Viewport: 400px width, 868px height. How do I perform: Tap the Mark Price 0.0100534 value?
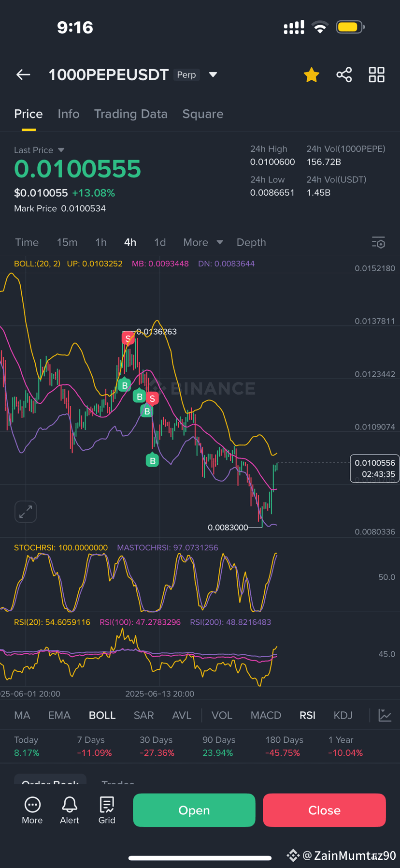[83, 208]
